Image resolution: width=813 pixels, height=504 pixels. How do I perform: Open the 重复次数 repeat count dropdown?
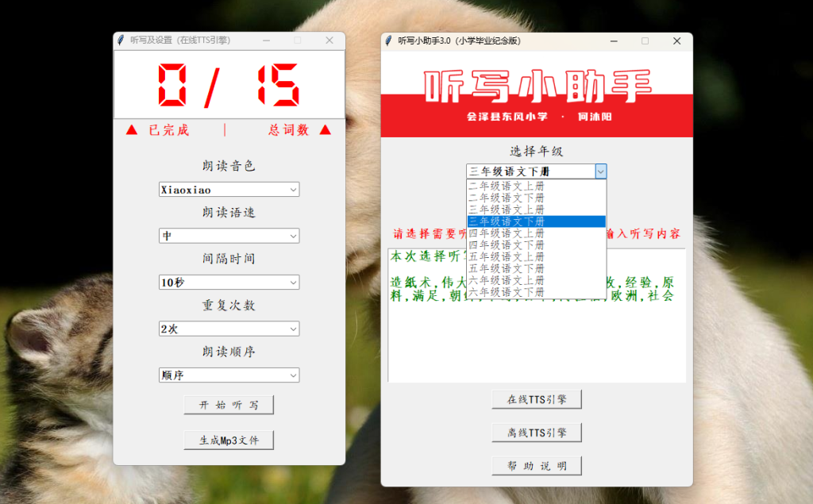coord(294,328)
